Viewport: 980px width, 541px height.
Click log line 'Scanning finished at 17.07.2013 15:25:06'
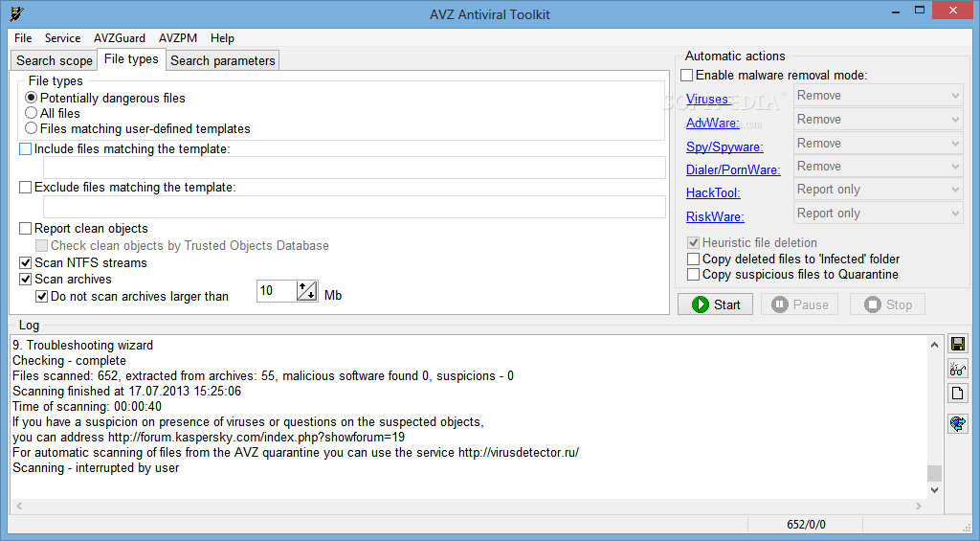click(127, 392)
